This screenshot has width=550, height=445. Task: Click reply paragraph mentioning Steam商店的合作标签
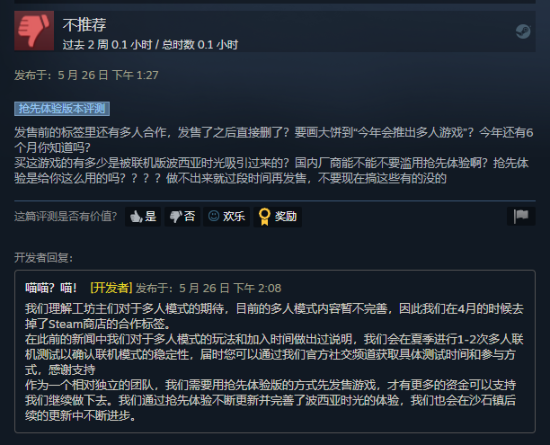(x=274, y=316)
